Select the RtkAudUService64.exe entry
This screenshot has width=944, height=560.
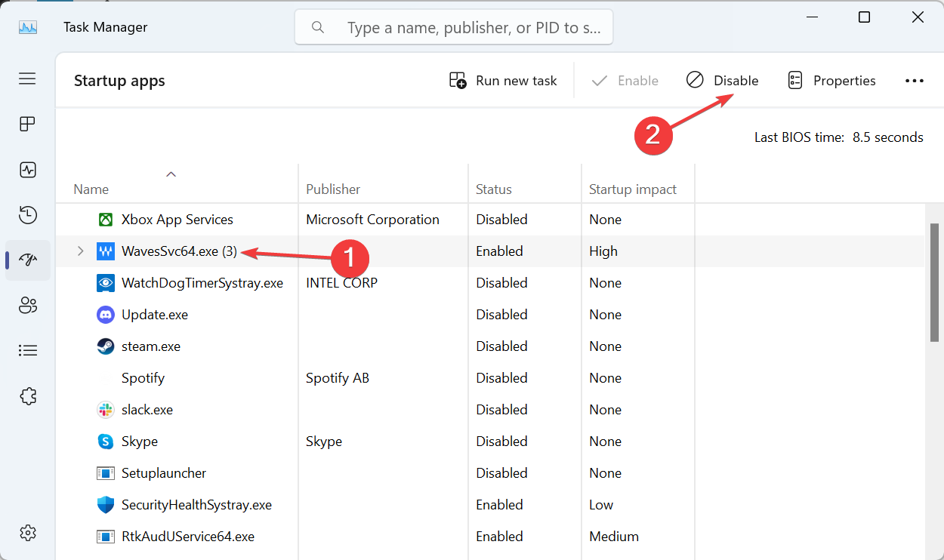click(188, 537)
